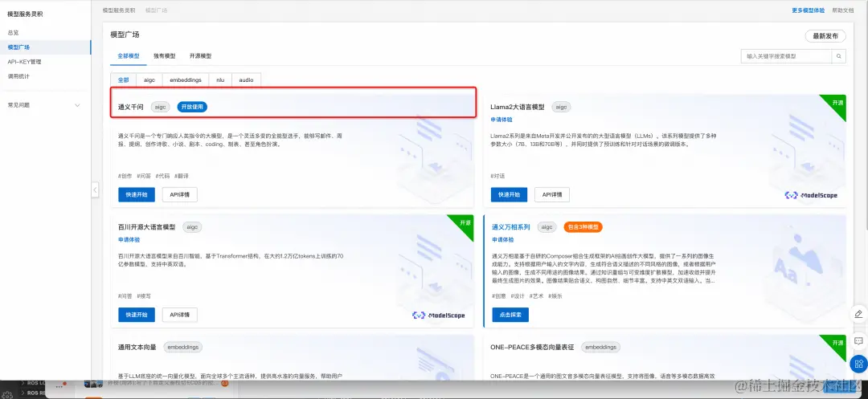Click the #代码 hashtag on 通义千问
The image size is (868, 399).
(x=162, y=176)
